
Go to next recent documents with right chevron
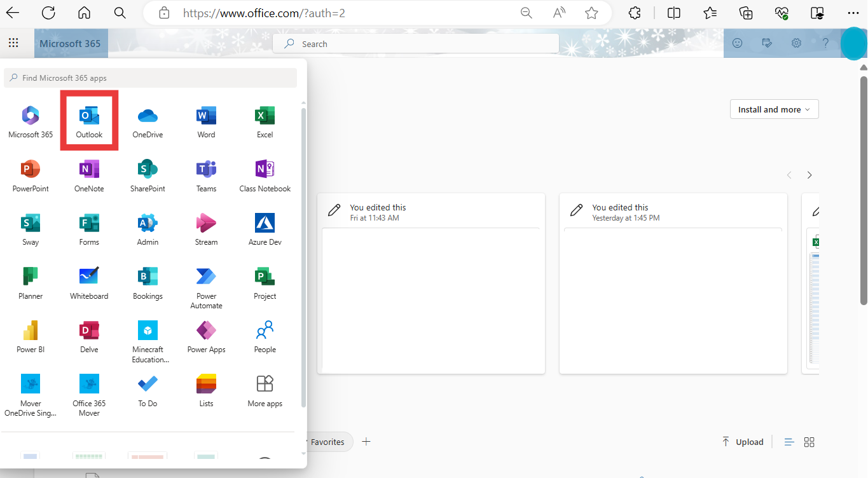click(809, 175)
